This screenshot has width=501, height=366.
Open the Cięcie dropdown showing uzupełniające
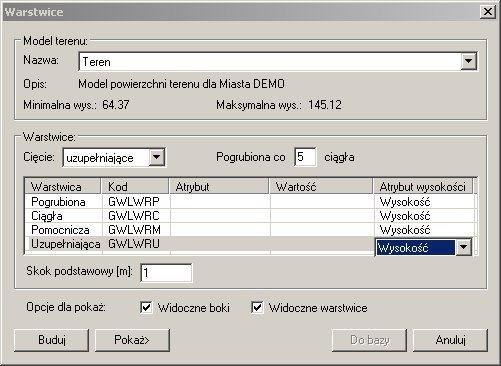click(x=157, y=157)
